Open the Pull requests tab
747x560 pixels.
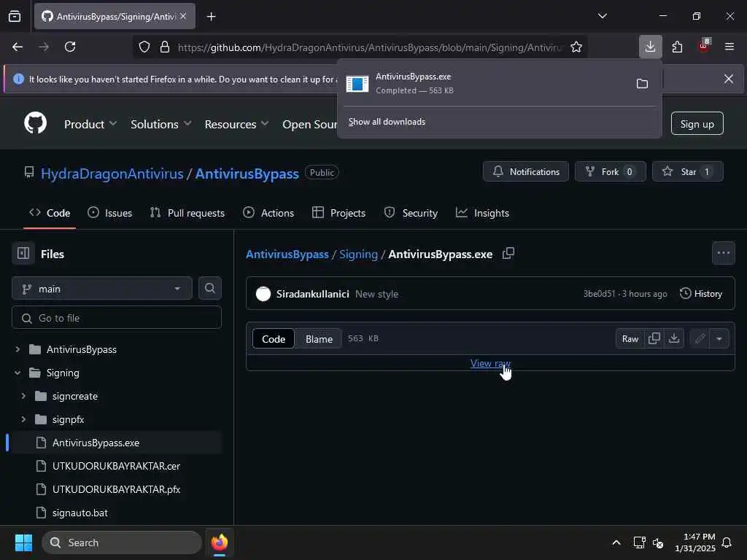187,213
